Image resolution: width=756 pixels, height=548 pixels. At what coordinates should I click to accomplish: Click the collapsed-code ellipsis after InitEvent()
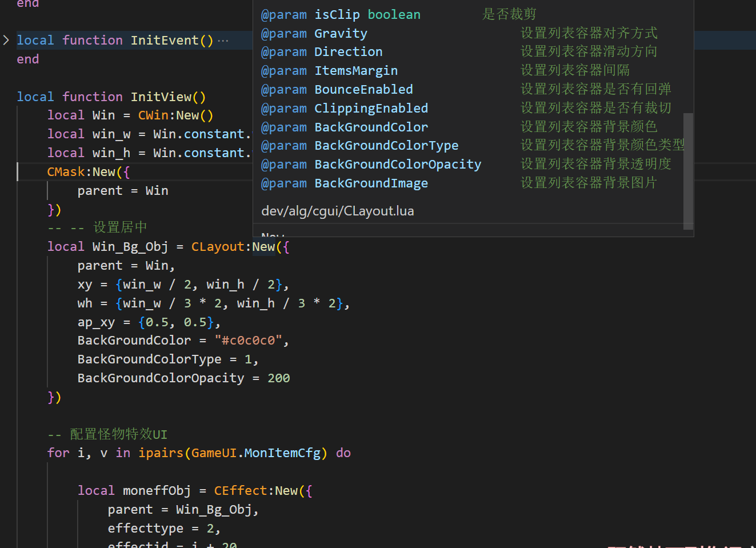coord(223,41)
